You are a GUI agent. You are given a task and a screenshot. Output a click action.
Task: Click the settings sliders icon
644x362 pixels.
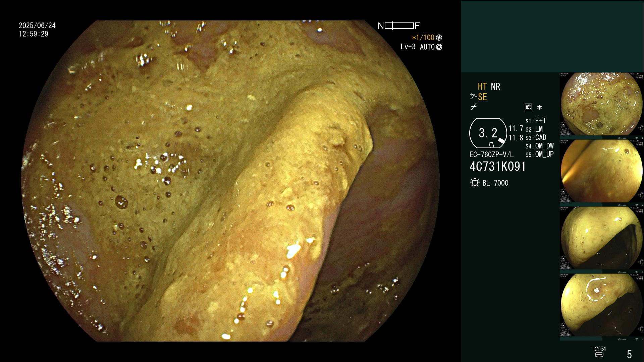[528, 107]
